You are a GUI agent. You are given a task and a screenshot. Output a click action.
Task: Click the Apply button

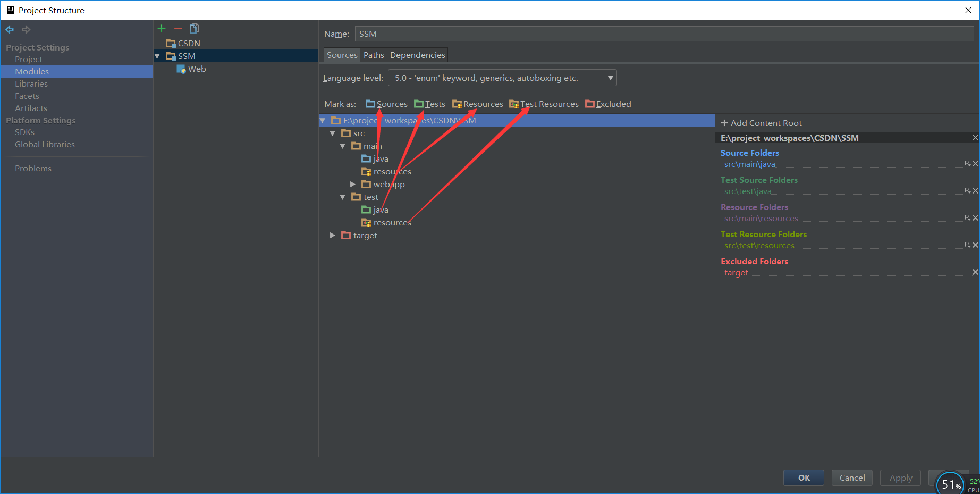900,478
